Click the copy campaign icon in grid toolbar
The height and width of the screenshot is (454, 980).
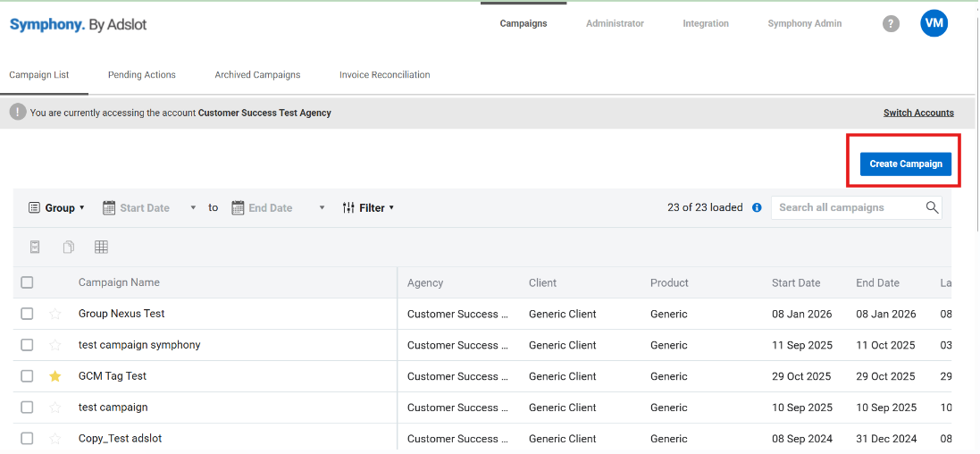point(68,247)
